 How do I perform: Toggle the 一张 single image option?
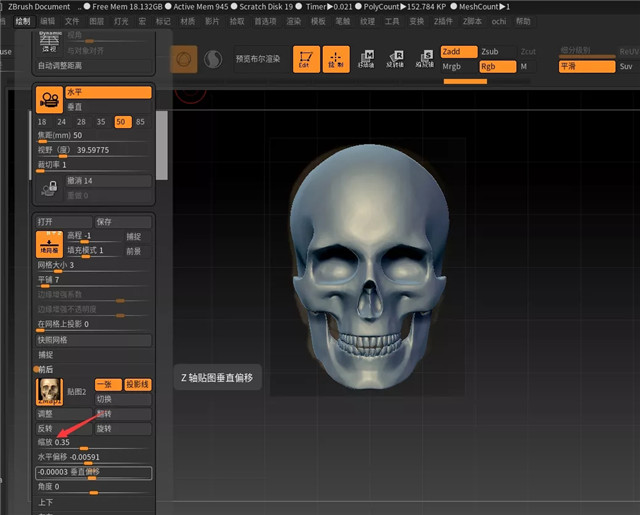click(108, 384)
